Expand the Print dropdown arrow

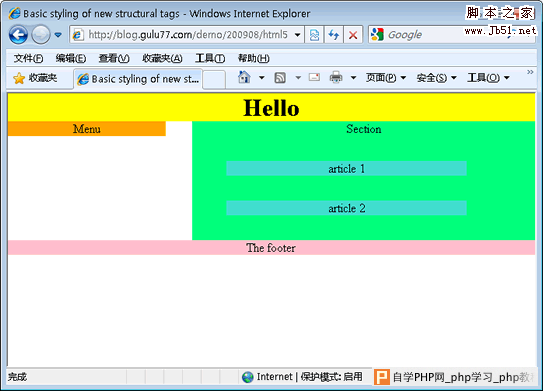[353, 78]
